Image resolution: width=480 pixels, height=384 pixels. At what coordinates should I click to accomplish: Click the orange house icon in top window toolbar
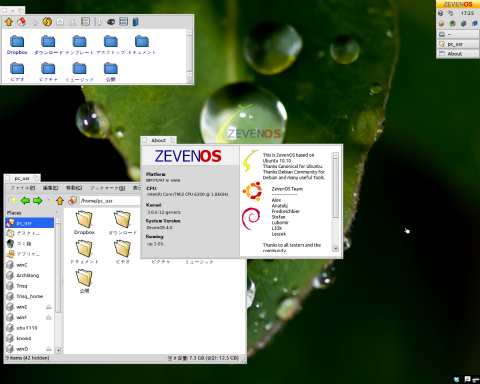pos(9,22)
